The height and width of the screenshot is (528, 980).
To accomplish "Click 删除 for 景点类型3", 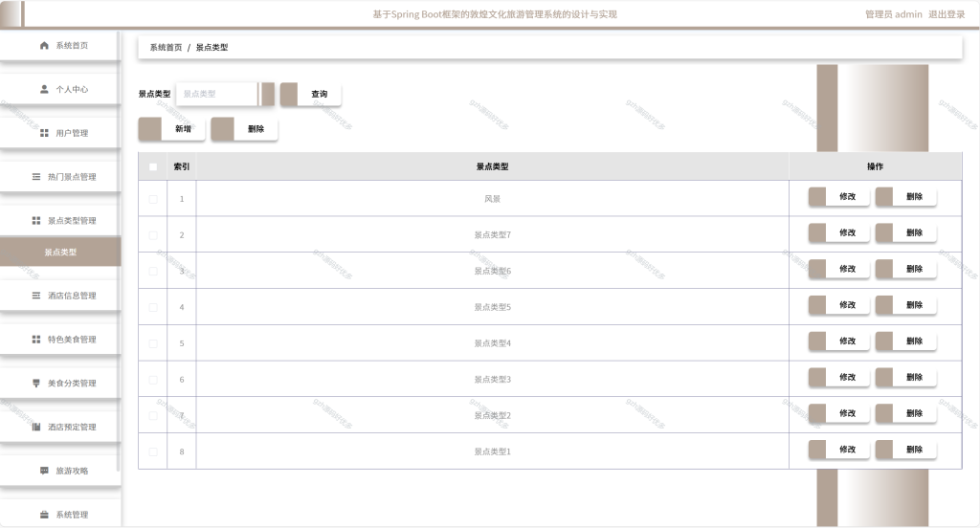I will (905, 377).
